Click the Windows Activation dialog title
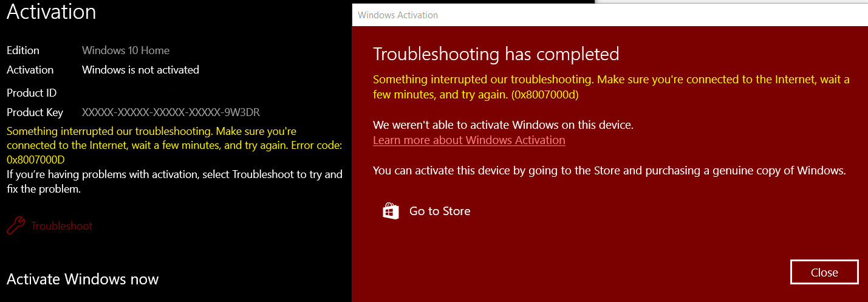This screenshot has height=302, width=868. point(398,15)
